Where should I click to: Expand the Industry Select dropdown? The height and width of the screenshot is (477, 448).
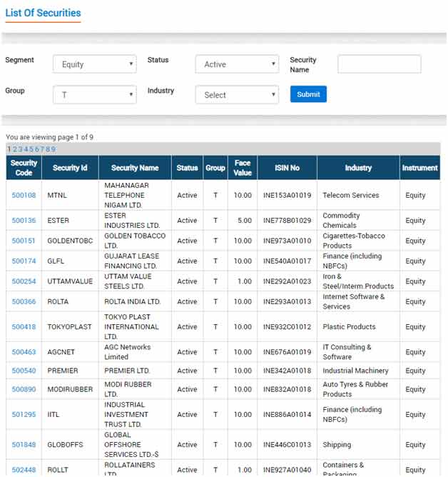pos(237,94)
